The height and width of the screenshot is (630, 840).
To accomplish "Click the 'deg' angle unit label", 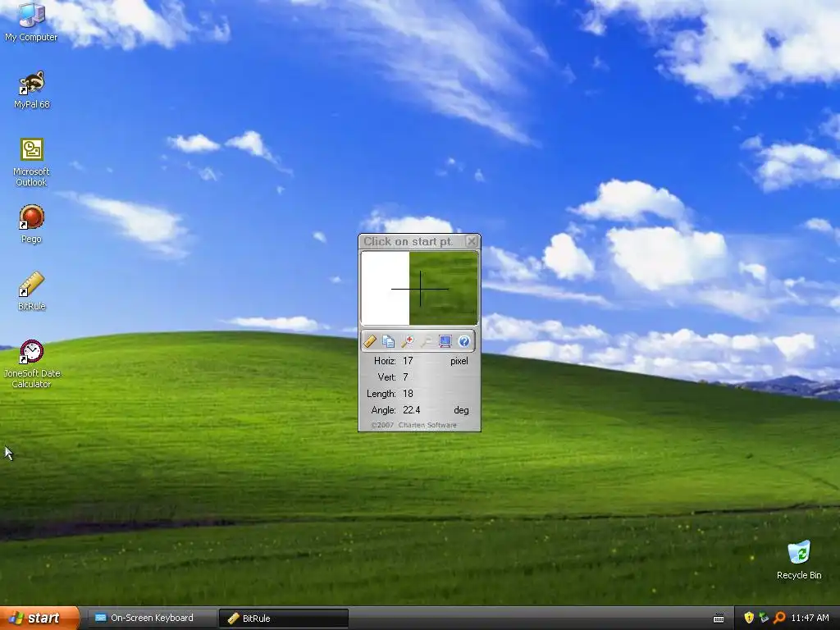I will tap(461, 410).
